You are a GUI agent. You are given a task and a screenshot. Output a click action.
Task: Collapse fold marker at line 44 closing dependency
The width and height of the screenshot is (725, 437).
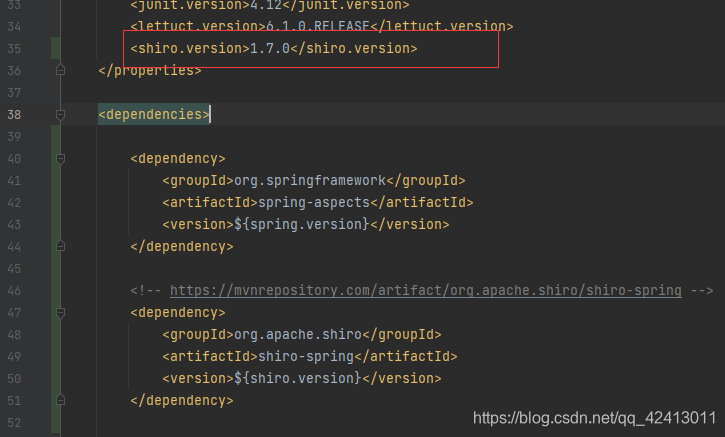(x=60, y=246)
